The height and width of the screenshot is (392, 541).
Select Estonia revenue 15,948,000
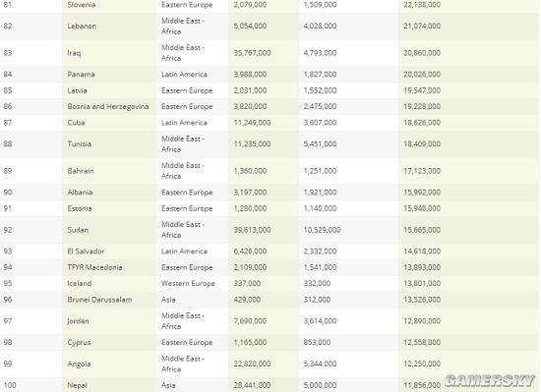(x=422, y=208)
